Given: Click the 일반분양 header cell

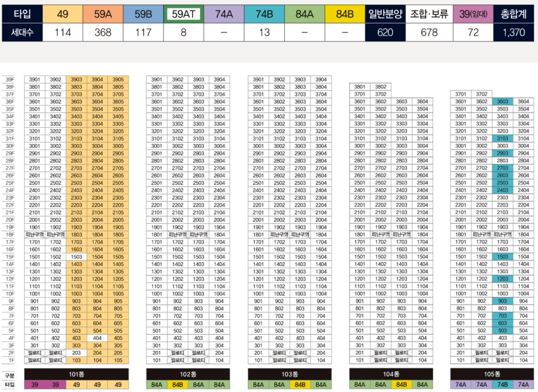Looking at the screenshot, I should pyautogui.click(x=385, y=14).
